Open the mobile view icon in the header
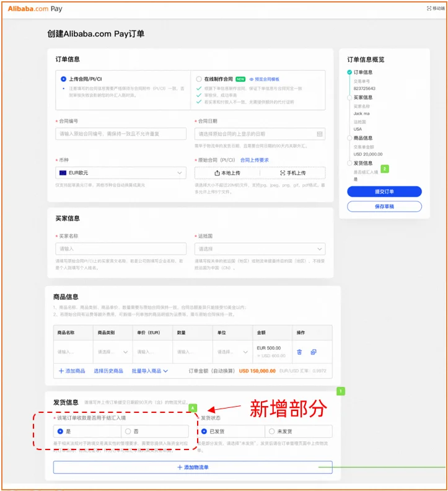The width and height of the screenshot is (448, 491). (429, 9)
